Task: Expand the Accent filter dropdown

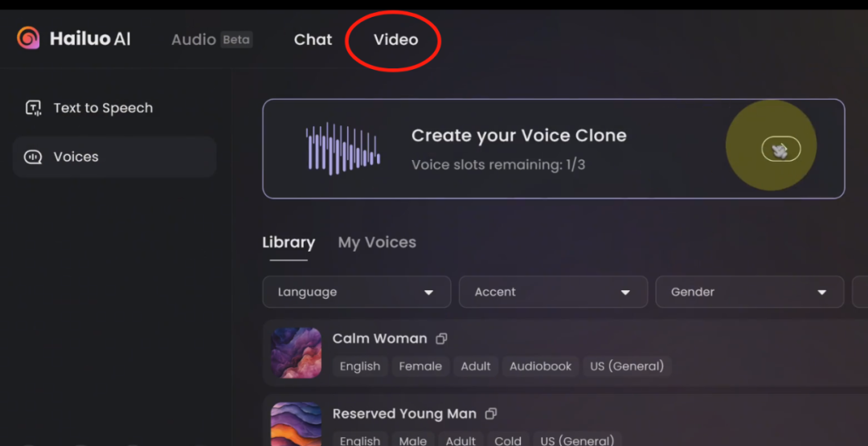Action: (553, 293)
